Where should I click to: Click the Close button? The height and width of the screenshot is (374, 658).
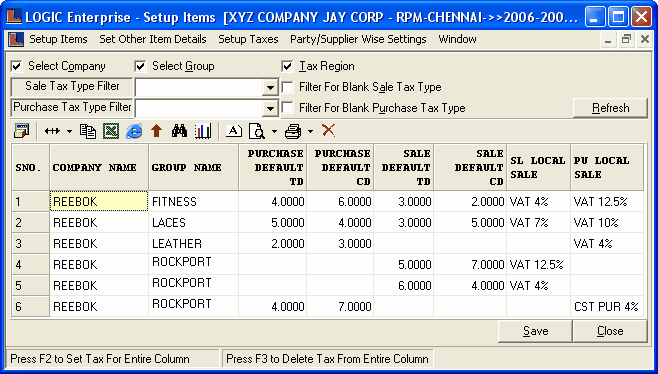click(610, 331)
